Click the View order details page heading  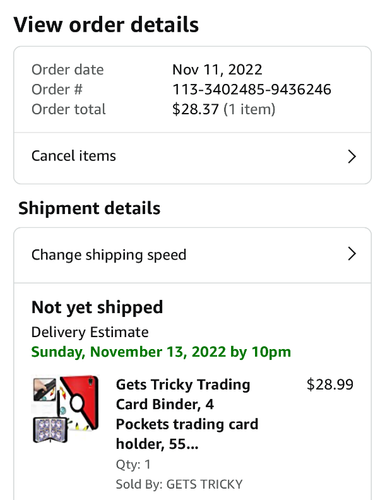click(x=106, y=25)
